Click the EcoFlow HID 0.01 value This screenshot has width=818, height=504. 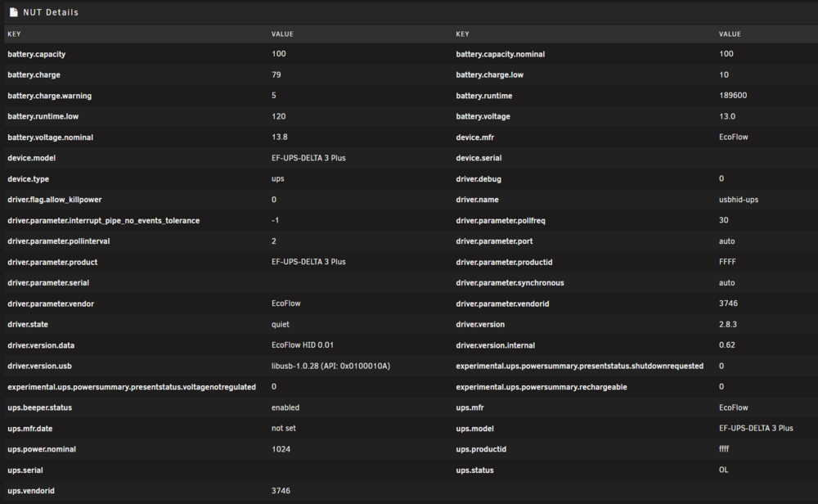[x=303, y=345]
